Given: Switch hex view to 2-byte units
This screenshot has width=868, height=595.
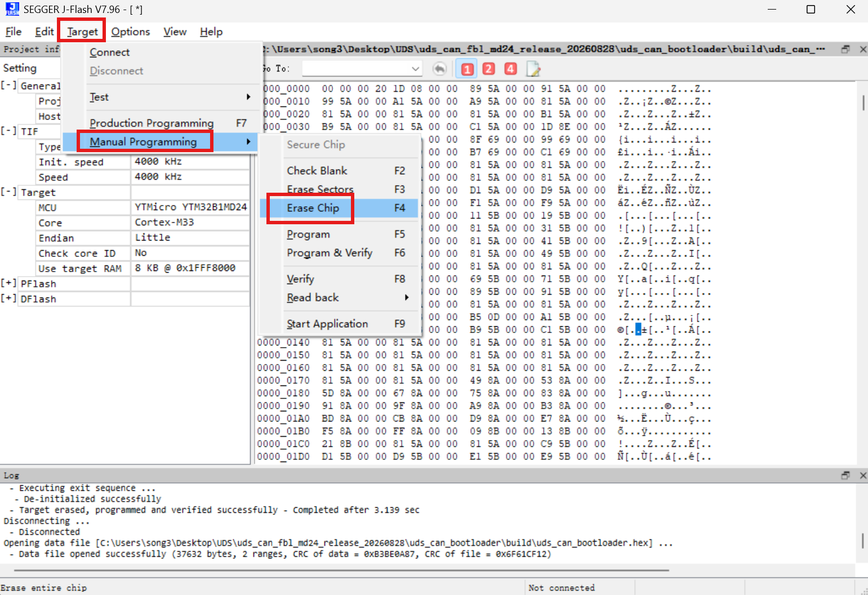Looking at the screenshot, I should click(x=489, y=69).
